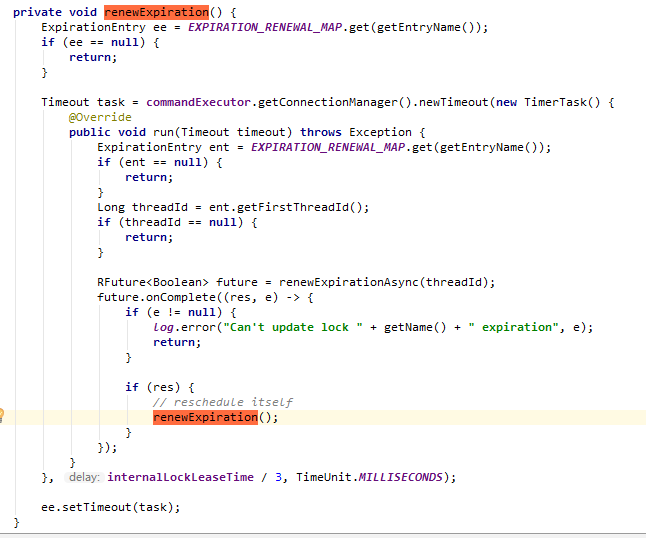646x538 pixels.
Task: Click the commandExecutor field reference
Action: 199,102
